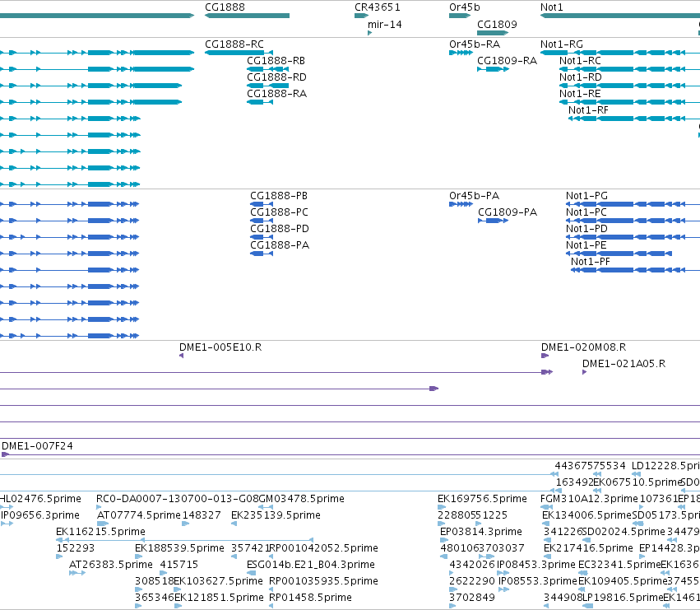This screenshot has height=610, width=700.
Task: Click the CG1888-PD protein feature
Action: pos(262,237)
